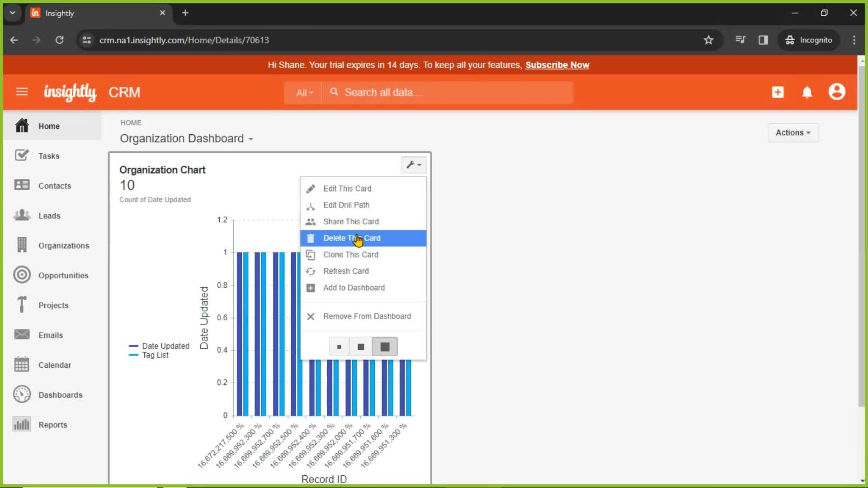Choose Remove From Dashboard menu entry

coord(367,316)
